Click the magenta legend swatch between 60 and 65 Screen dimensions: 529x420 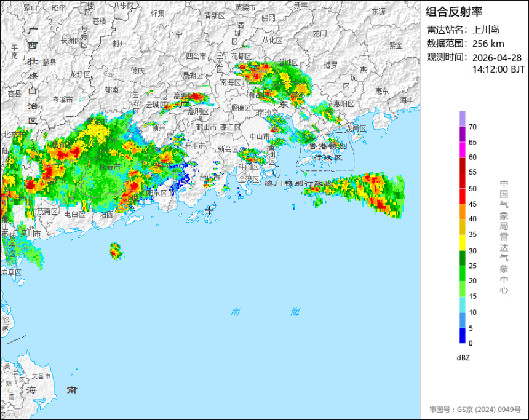pos(462,149)
